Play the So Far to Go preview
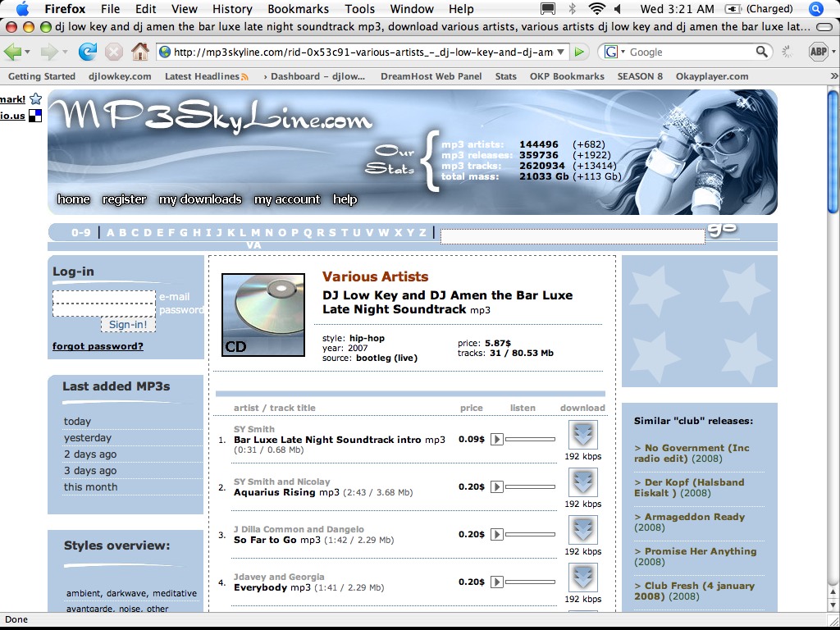 [x=496, y=535]
